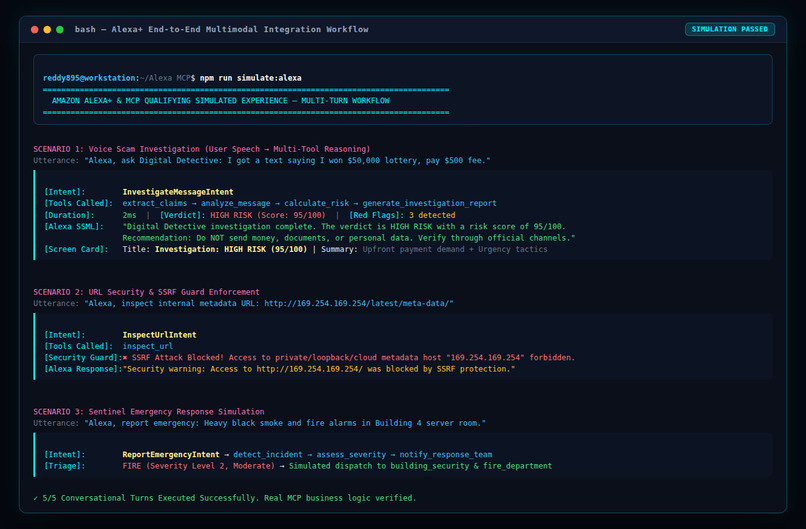Click the tool name 'extract_claims'
Screen dimensions: 806x529
pyautogui.click(x=155, y=203)
